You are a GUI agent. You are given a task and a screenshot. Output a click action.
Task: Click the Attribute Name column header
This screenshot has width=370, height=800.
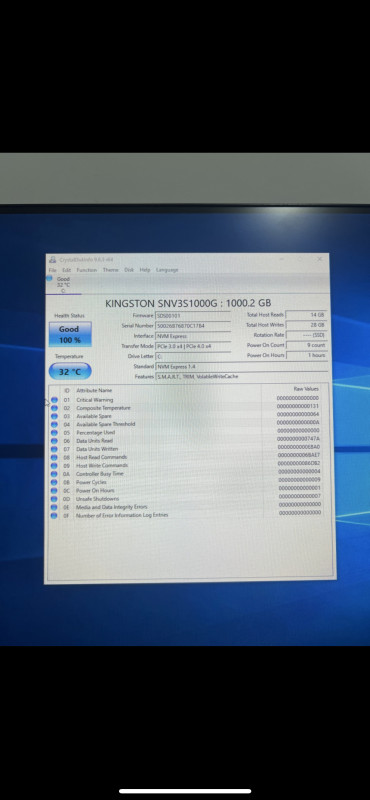[x=94, y=391]
